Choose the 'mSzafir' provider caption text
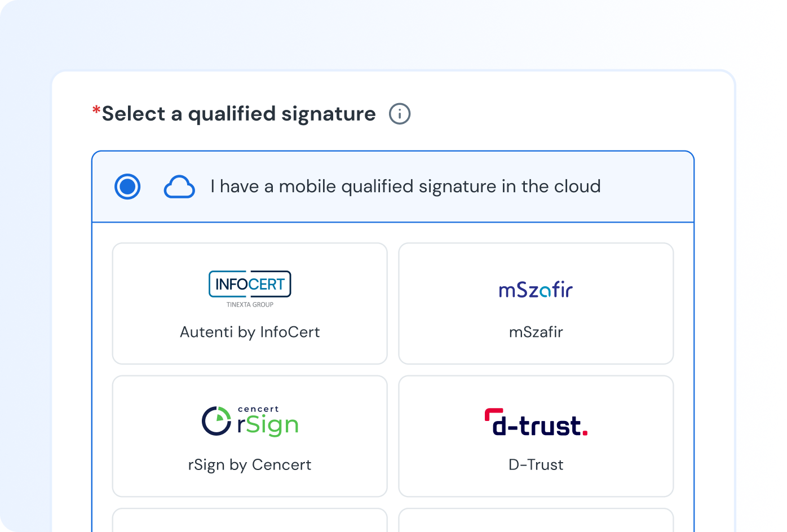Screen dimensions: 787x532 click(x=536, y=332)
